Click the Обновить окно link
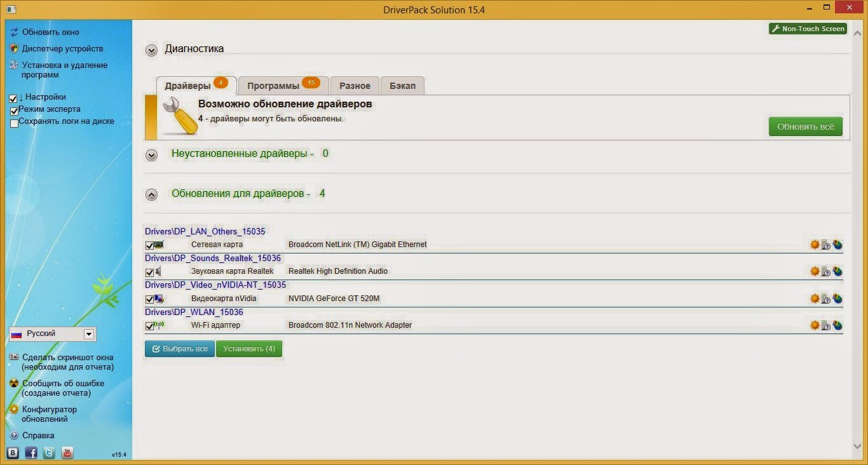Viewport: 868px width, 465px height. (x=51, y=32)
